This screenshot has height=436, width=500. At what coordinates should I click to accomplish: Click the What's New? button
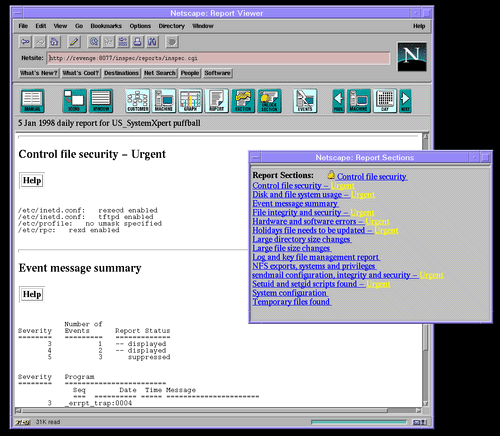click(39, 73)
